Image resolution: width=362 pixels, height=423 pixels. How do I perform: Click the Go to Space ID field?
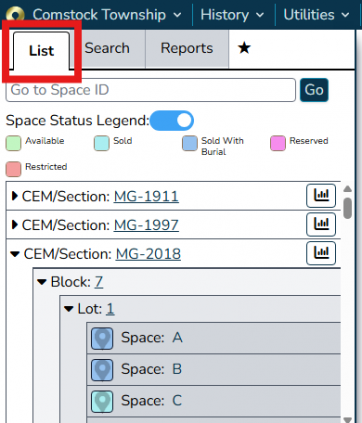(x=151, y=90)
